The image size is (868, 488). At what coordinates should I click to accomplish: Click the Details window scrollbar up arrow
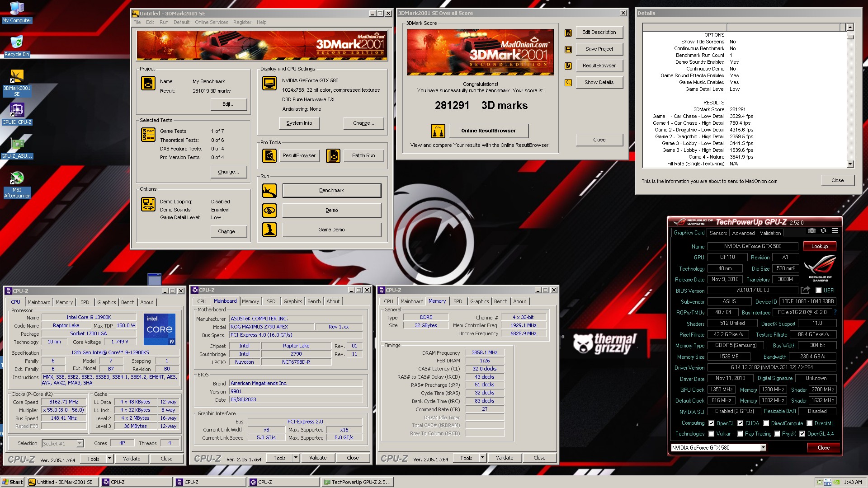click(850, 27)
